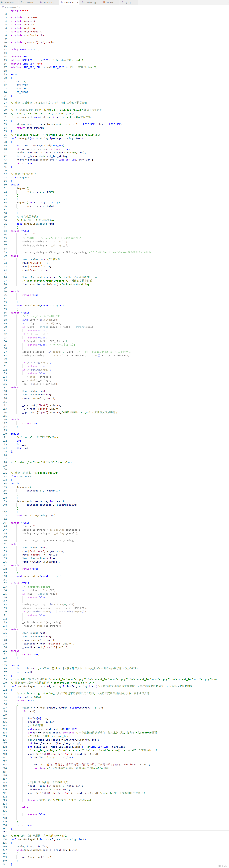The width and height of the screenshot is (229, 868).
Task: Open the calClient.hpp tab
Action: coord(48,2)
